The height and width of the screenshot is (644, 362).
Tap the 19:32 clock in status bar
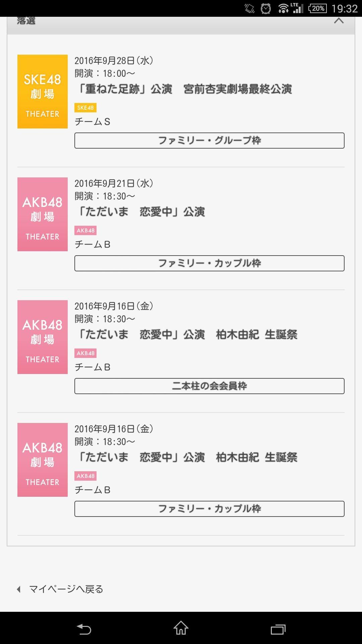click(x=345, y=8)
